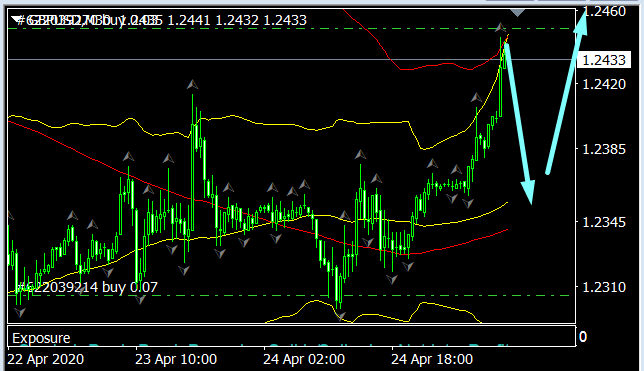Click the fractal arrow above the latest high

(500, 28)
